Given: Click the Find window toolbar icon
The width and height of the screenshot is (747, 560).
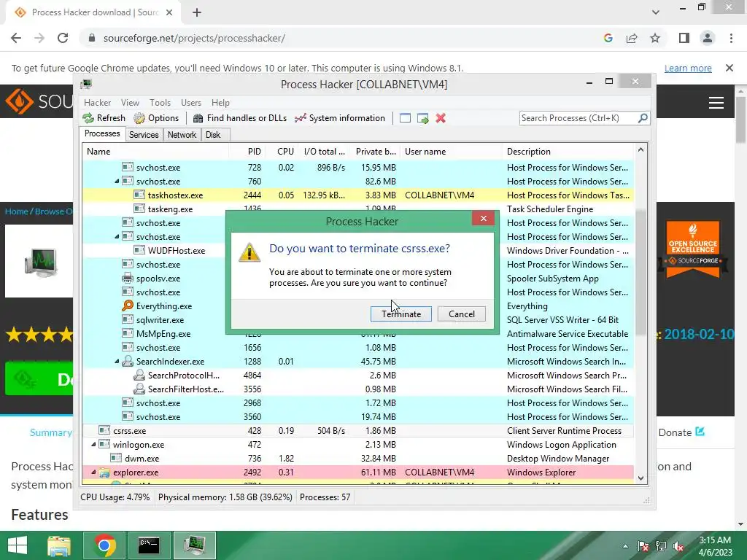Looking at the screenshot, I should tap(405, 118).
